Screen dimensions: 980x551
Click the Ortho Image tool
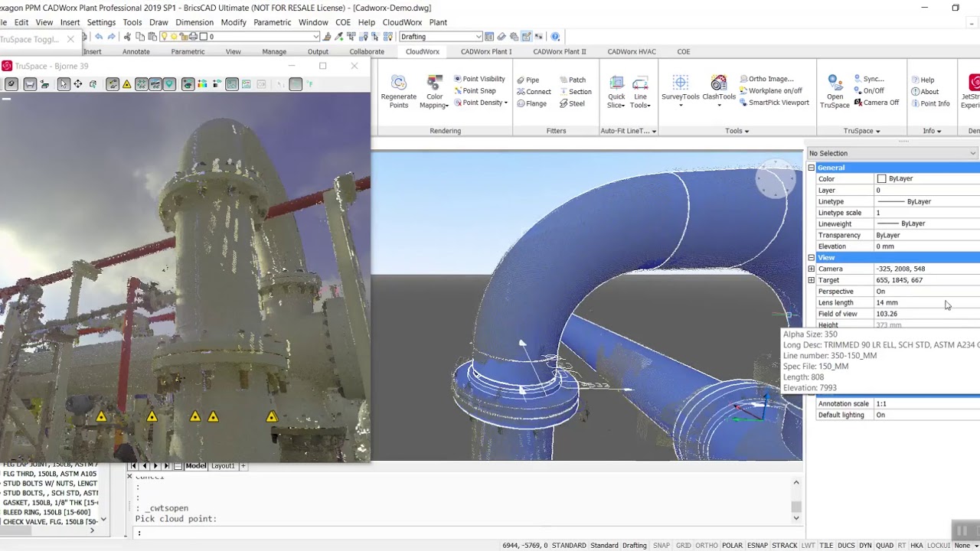(766, 79)
